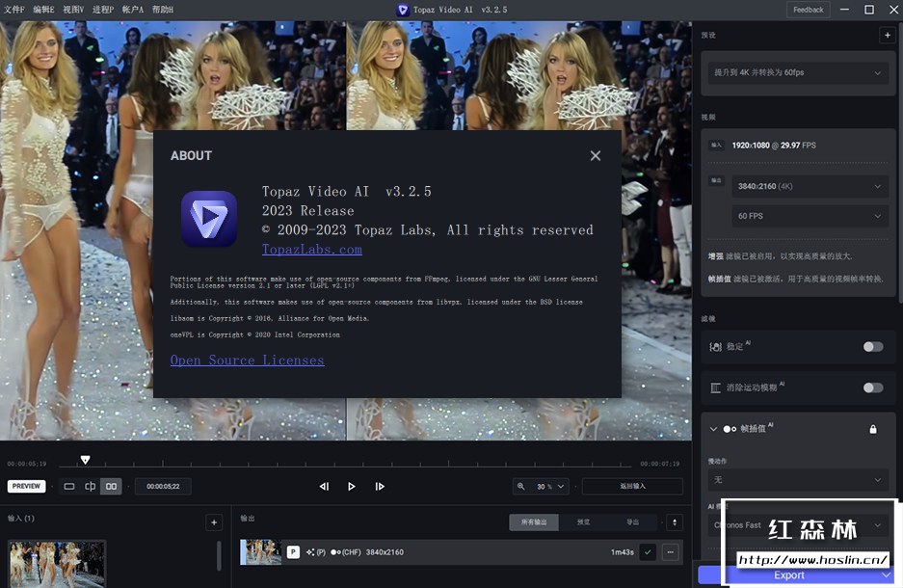Open the 30 % zoom dropdown
903x588 pixels.
(549, 487)
